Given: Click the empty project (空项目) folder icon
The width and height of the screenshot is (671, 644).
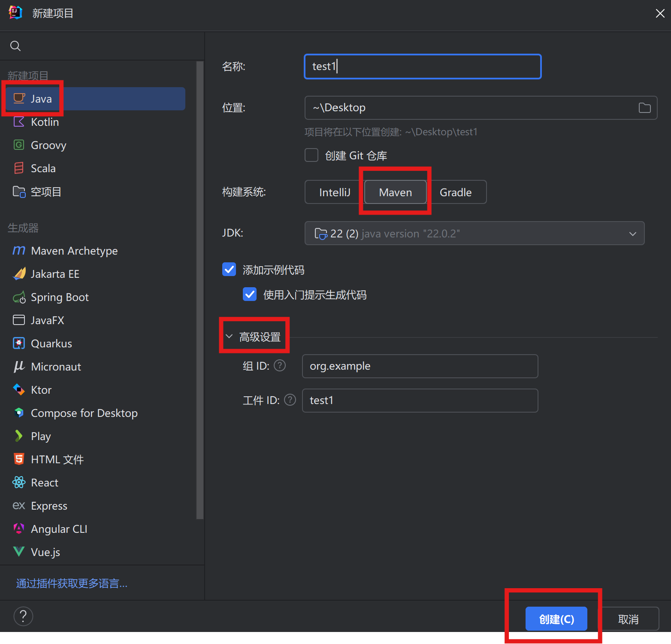Looking at the screenshot, I should click(19, 191).
